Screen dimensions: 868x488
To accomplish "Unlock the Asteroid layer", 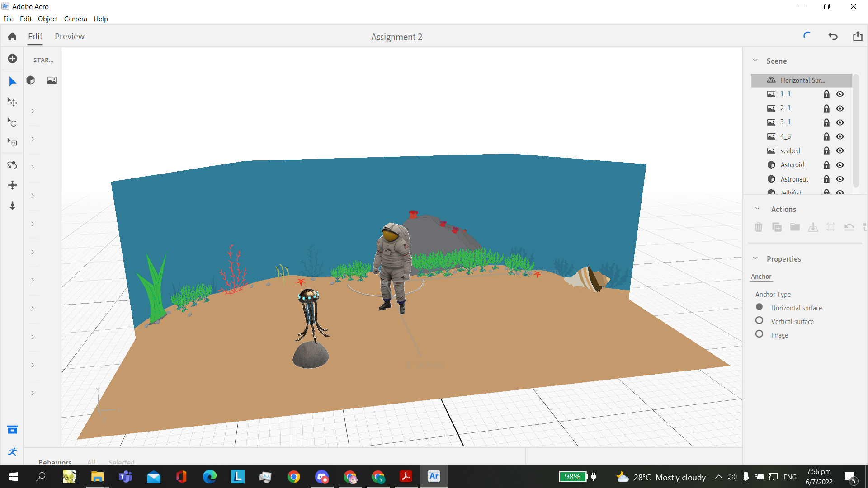I will [x=826, y=165].
